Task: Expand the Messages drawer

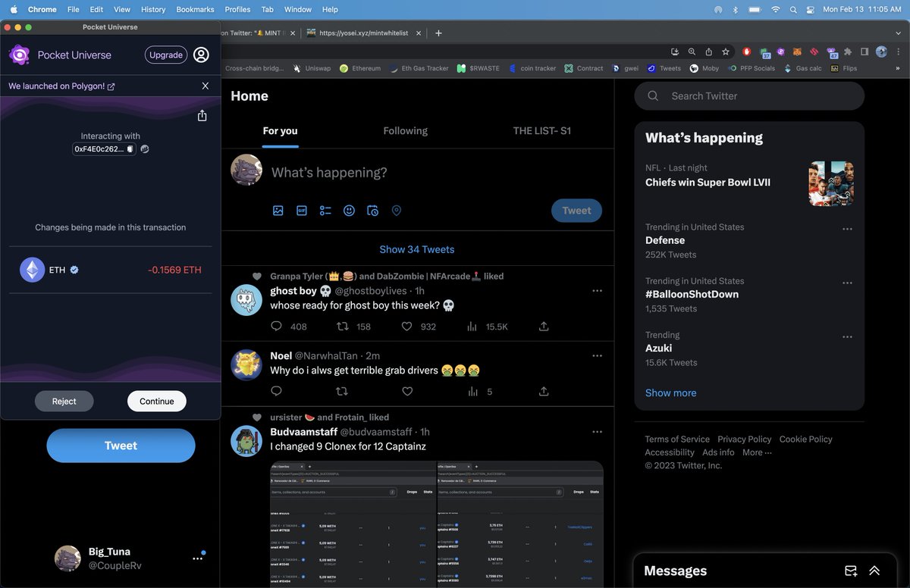Action: 874,571
